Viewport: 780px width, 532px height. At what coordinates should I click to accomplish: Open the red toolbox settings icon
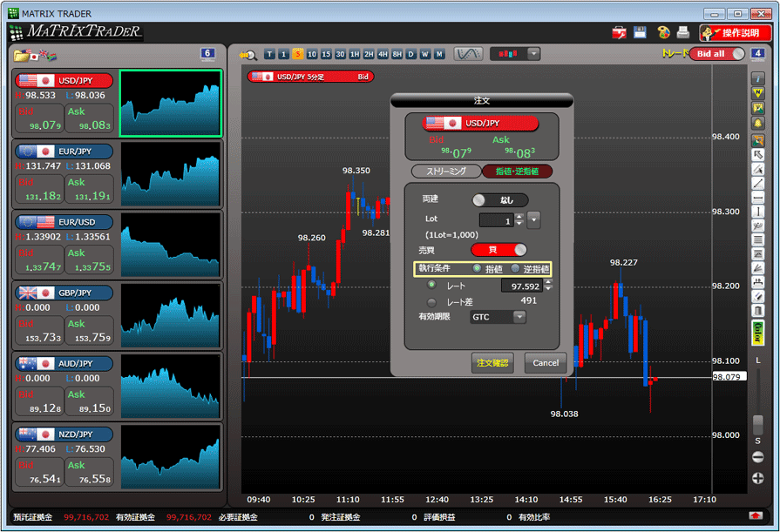(619, 33)
